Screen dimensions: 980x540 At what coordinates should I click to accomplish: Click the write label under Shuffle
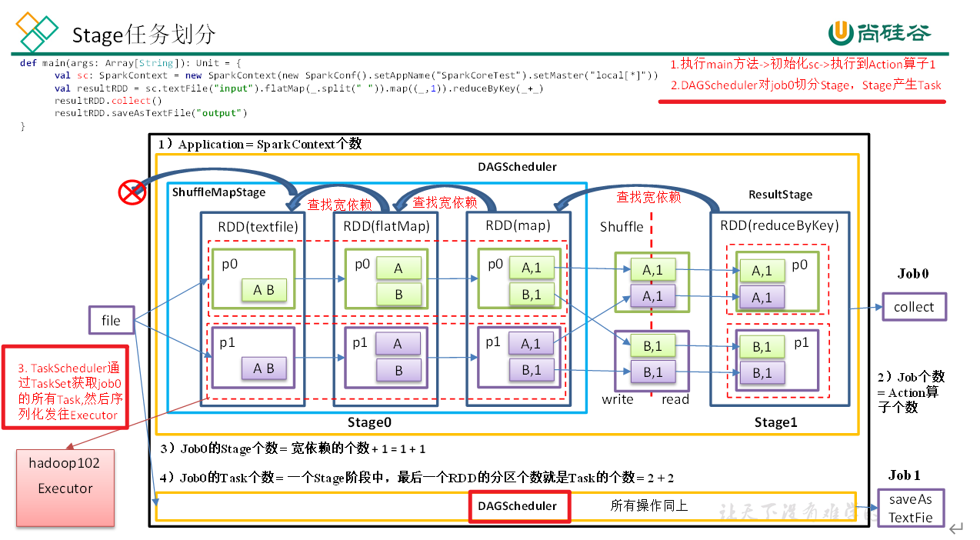pyautogui.click(x=618, y=399)
